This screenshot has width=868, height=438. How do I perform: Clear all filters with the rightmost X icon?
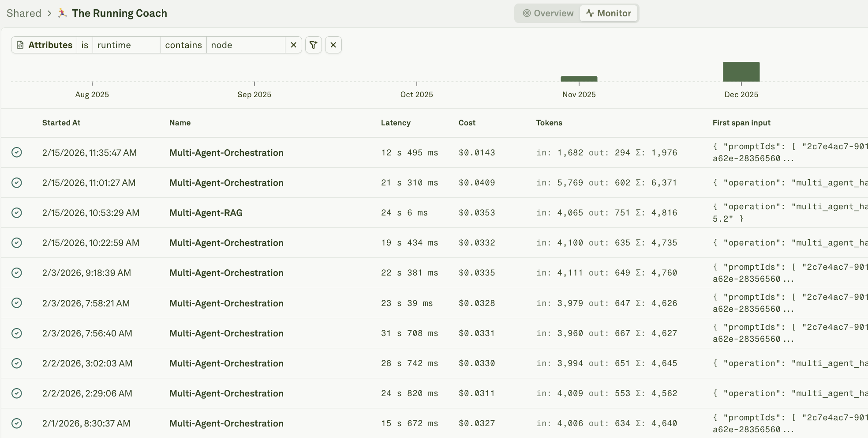(x=333, y=45)
